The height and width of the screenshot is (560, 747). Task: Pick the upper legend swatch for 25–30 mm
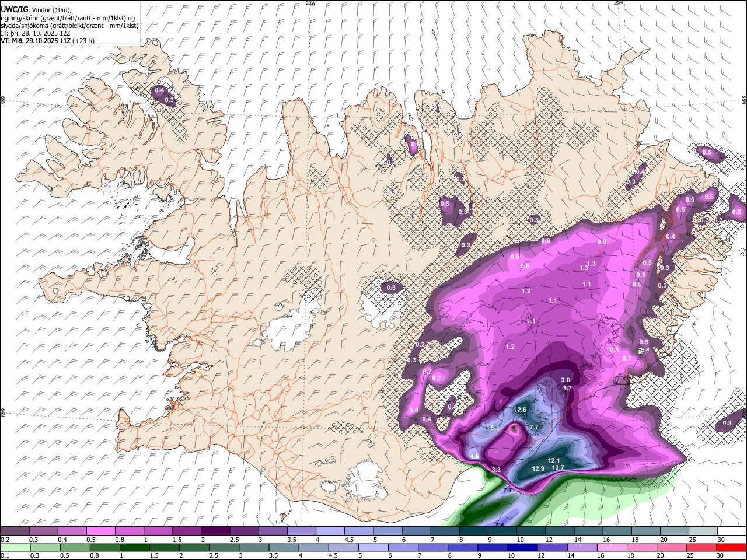pyautogui.click(x=703, y=531)
